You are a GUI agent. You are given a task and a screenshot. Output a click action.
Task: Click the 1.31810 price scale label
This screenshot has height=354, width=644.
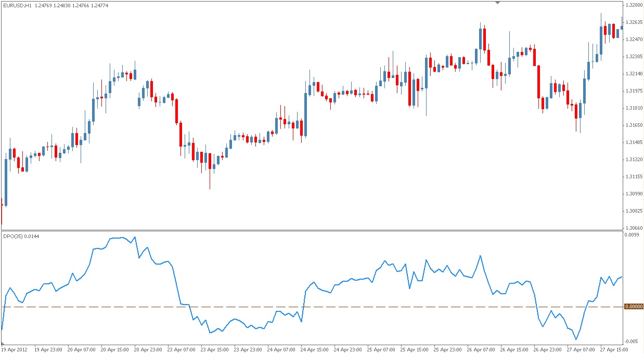click(635, 108)
